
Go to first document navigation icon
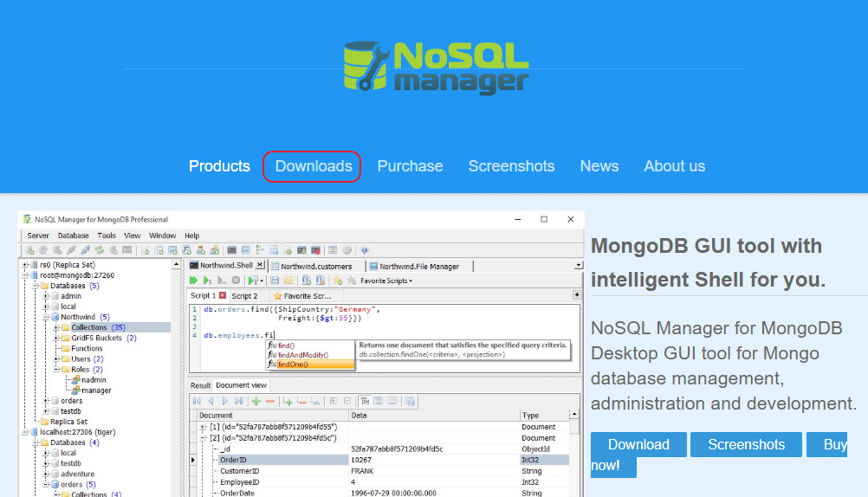click(x=197, y=401)
